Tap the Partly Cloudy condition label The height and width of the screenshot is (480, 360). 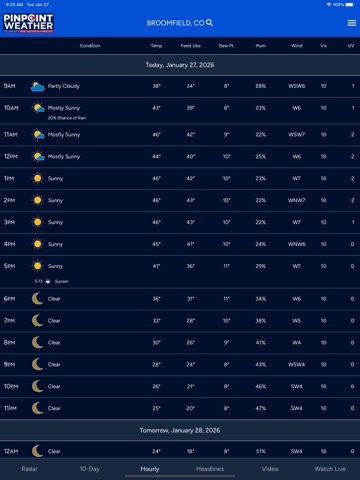[64, 86]
